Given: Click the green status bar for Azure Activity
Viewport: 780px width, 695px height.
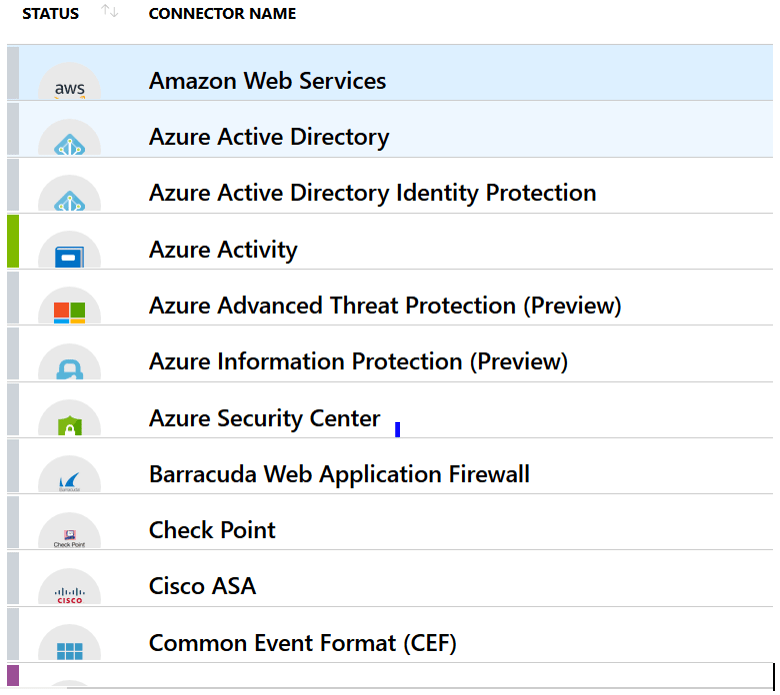Looking at the screenshot, I should pyautogui.click(x=13, y=241).
